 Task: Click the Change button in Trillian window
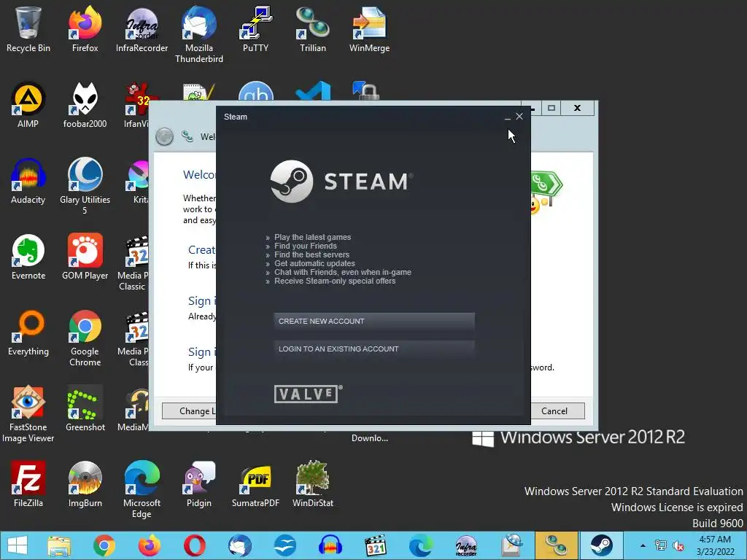[189, 411]
